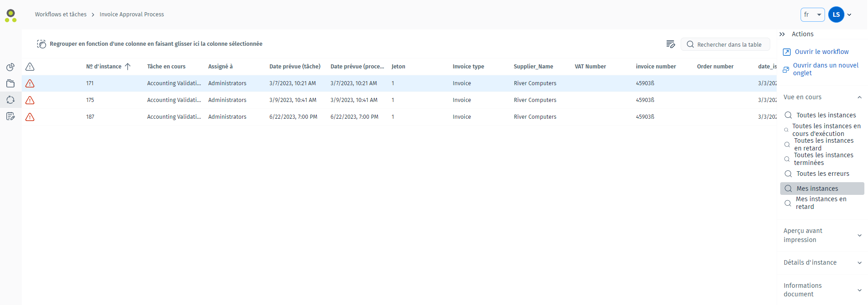The height and width of the screenshot is (305, 868).
Task: Click the Toutes les erreurs view icon
Action: coord(788,174)
